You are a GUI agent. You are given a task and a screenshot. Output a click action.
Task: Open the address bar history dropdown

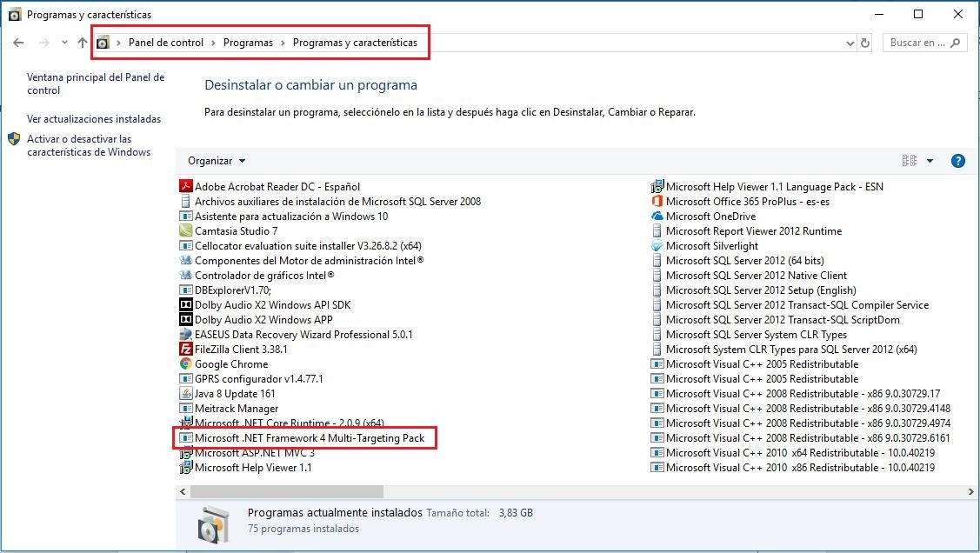[850, 43]
